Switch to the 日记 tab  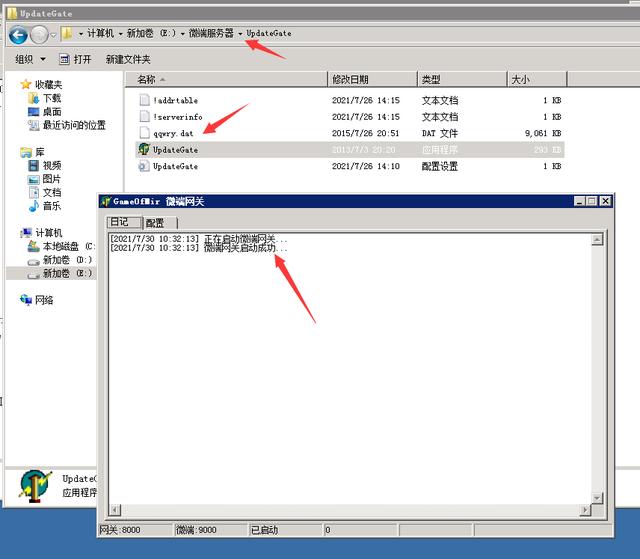(x=119, y=222)
